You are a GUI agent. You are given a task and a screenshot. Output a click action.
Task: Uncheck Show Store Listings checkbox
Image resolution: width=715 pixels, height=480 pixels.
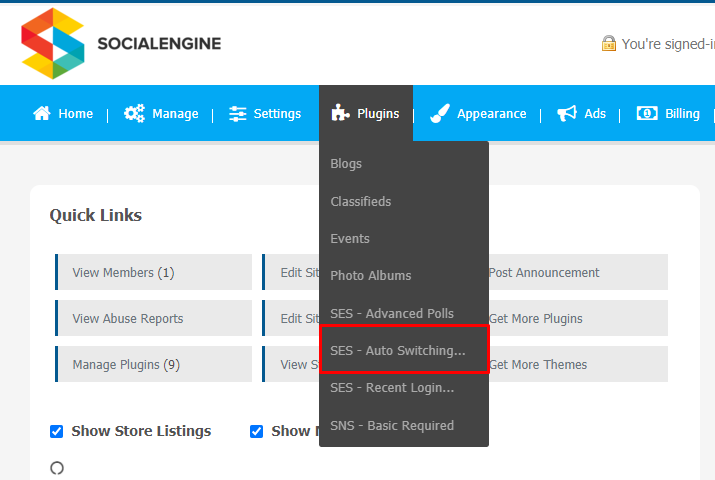coord(57,431)
